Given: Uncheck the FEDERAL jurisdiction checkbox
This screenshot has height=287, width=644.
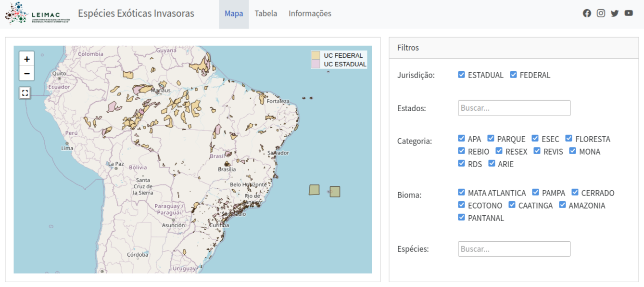Looking at the screenshot, I should (514, 75).
